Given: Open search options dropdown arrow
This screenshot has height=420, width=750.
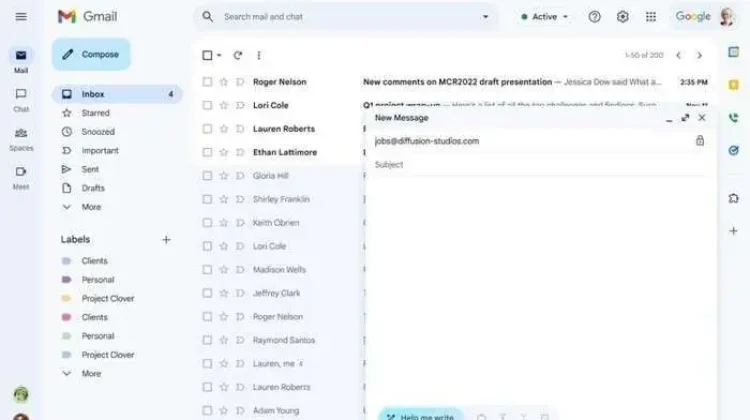Looking at the screenshot, I should 486,17.
